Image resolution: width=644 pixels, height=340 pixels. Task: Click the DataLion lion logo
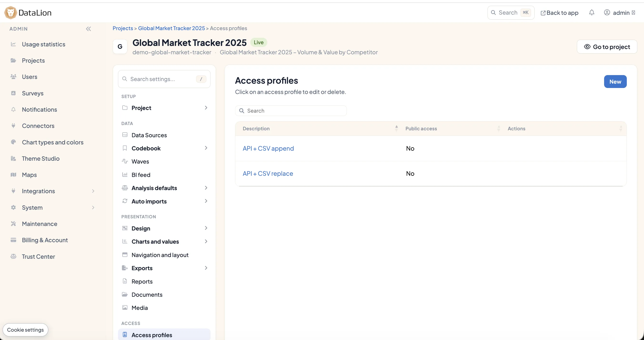tap(11, 12)
